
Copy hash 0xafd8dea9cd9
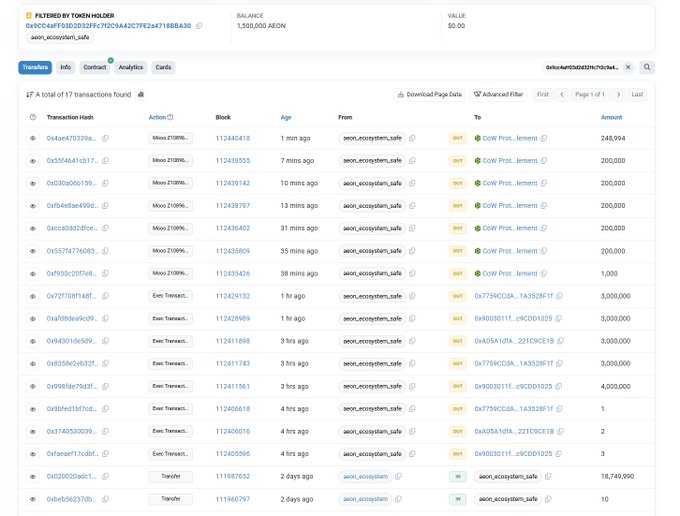tap(105, 318)
